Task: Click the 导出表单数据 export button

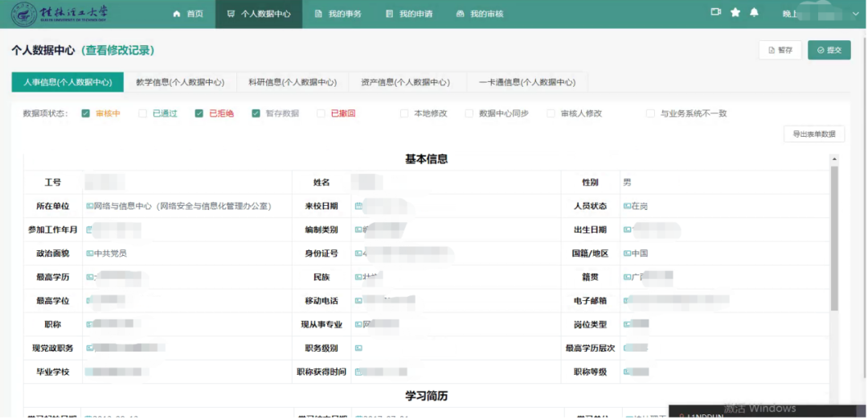Action: pos(813,134)
